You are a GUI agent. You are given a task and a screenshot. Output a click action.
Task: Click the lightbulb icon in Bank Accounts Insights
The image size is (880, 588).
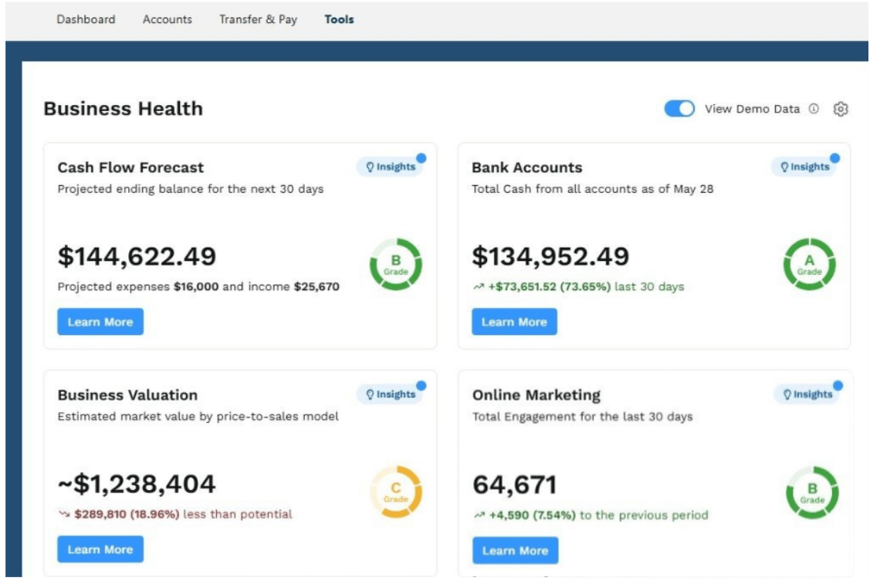pyautogui.click(x=784, y=167)
